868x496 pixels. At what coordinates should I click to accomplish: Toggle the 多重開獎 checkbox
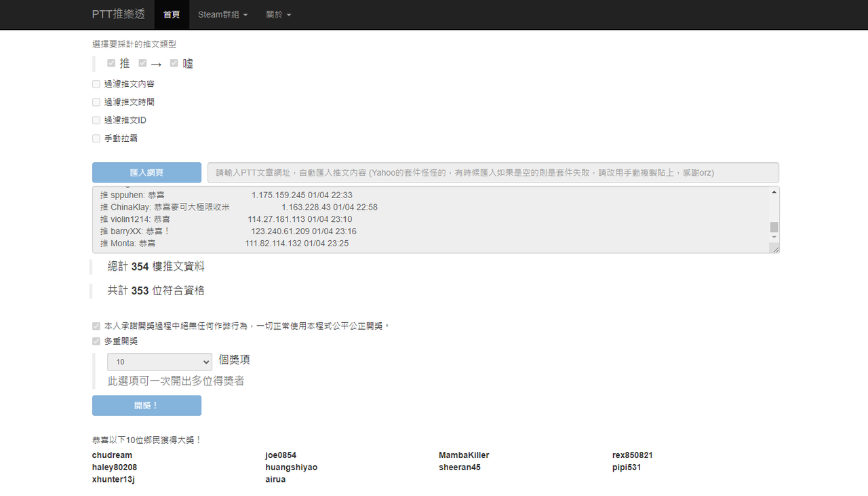pos(96,341)
